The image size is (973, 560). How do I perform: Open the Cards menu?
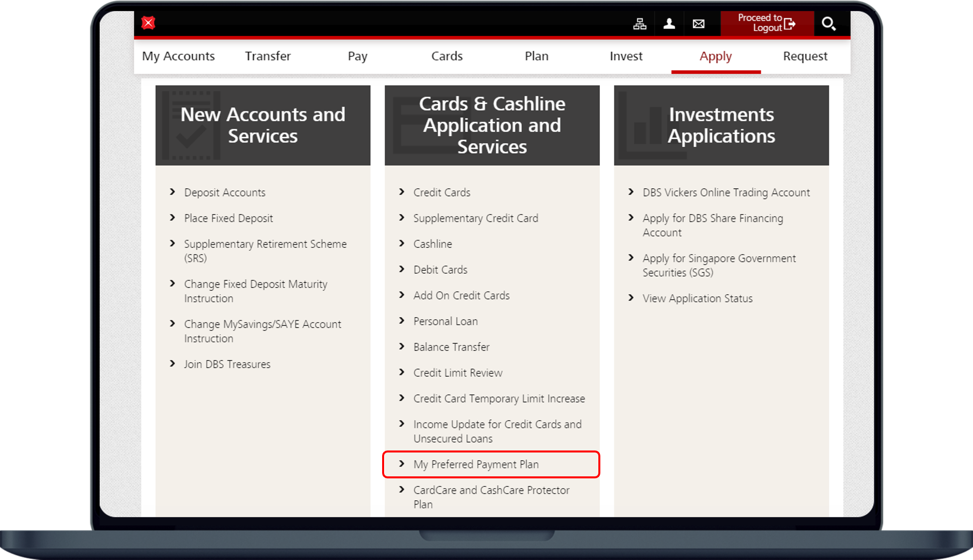(447, 56)
